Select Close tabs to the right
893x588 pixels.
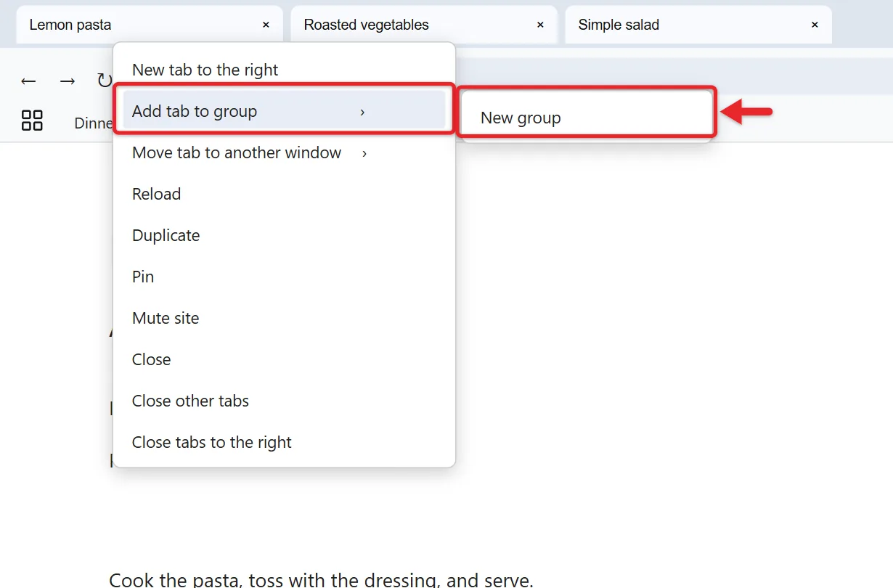click(x=284, y=443)
